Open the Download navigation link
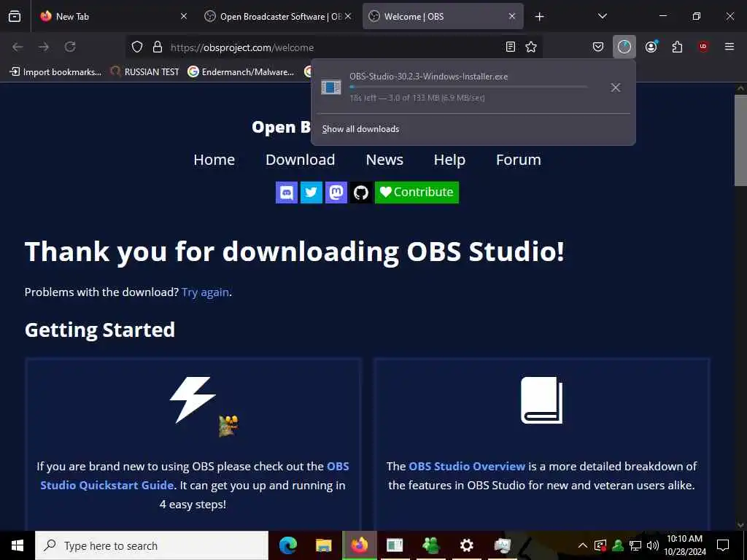 coord(300,160)
